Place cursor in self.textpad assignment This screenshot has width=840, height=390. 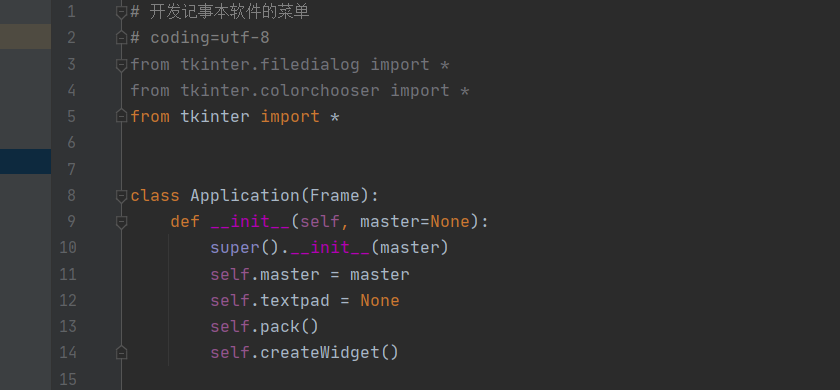point(305,301)
